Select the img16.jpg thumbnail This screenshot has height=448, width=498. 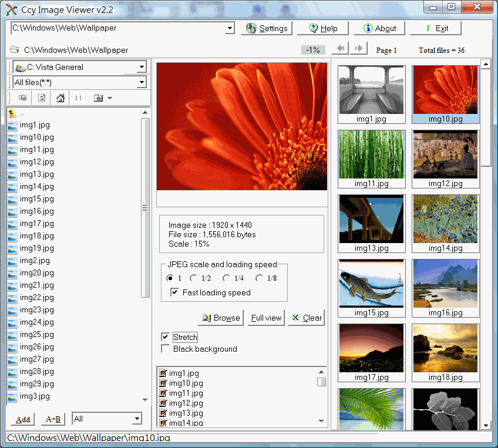[445, 285]
